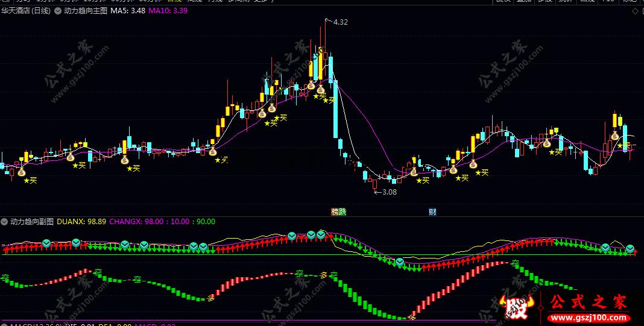Screen dimensions: 644x326
Task: Click the MA10: 3.39 value label
Action: [x=168, y=11]
